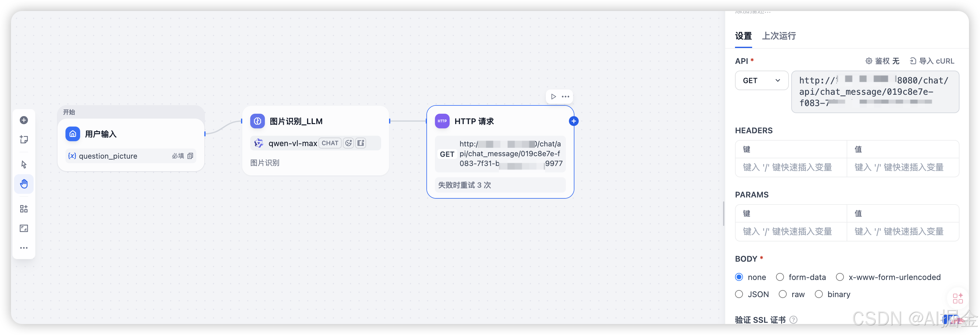The width and height of the screenshot is (980, 335).
Task: Click the PARAMS key input field
Action: click(x=791, y=232)
